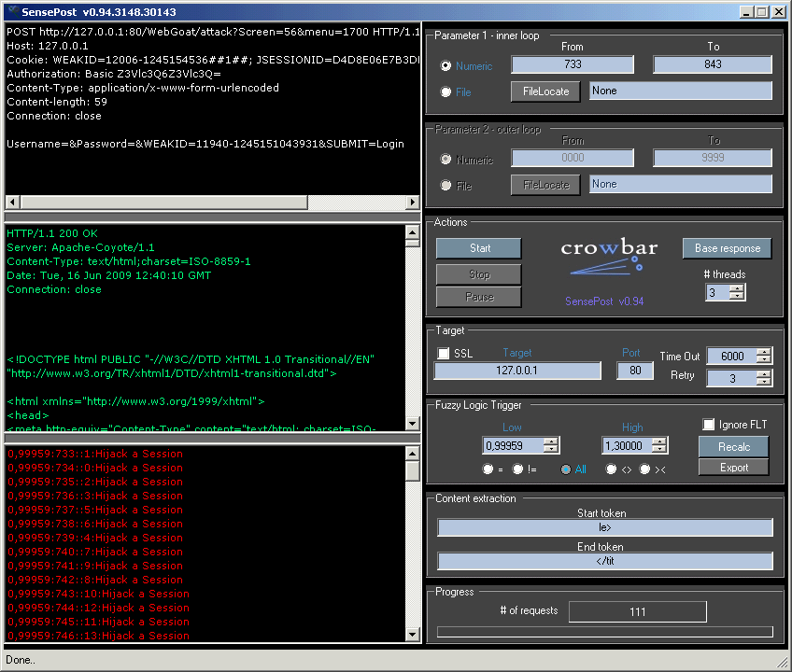Increase the High fuzzy logic value
Viewport: 792px width, 672px height.
(659, 441)
